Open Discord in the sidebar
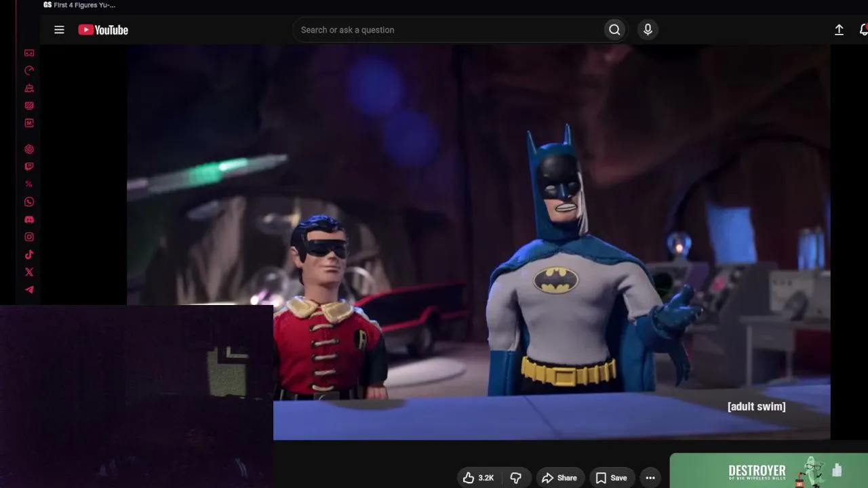This screenshot has width=868, height=488. (29, 220)
